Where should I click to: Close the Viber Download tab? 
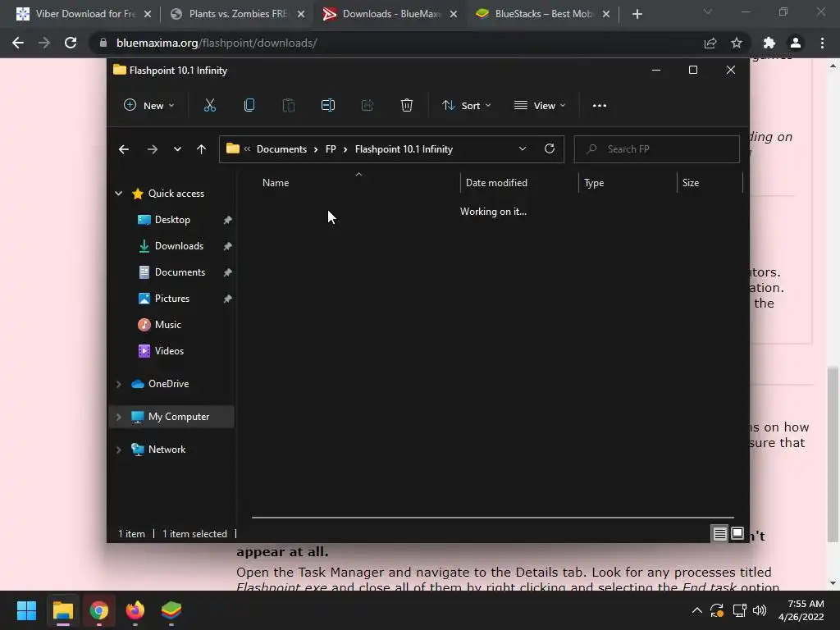click(x=148, y=14)
